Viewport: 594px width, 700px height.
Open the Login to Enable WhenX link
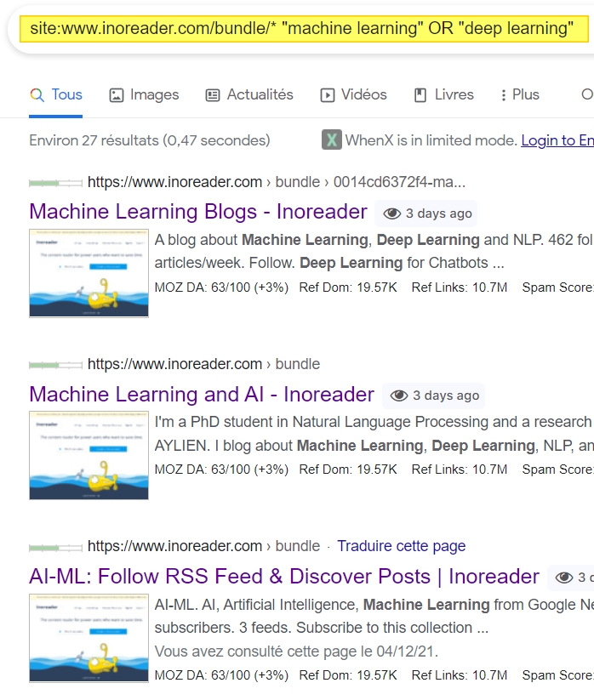pos(557,140)
